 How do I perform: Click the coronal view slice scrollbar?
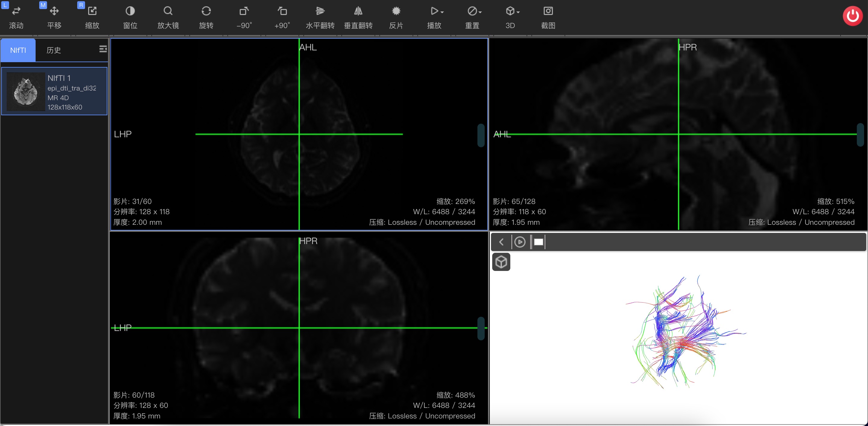click(x=481, y=328)
